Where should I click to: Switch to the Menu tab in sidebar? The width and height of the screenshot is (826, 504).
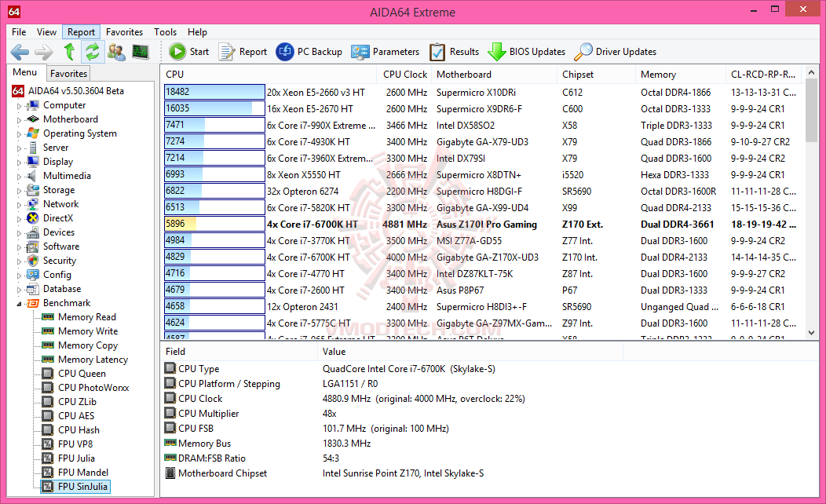point(25,73)
